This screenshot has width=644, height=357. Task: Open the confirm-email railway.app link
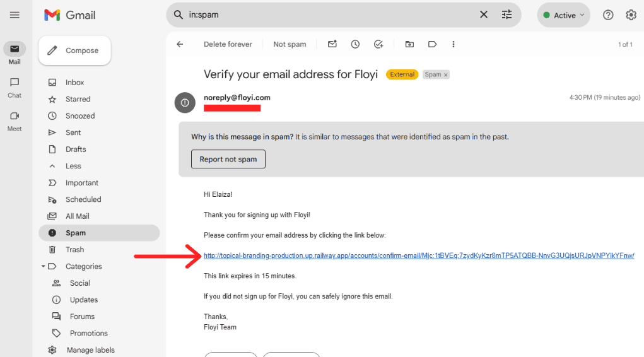(419, 255)
